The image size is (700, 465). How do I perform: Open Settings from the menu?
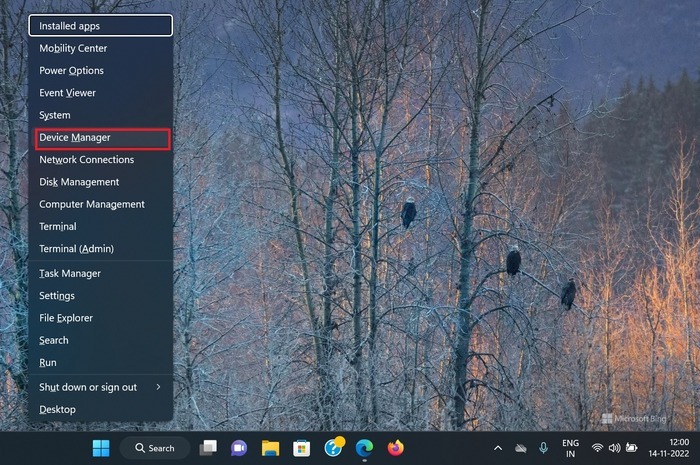point(100,296)
